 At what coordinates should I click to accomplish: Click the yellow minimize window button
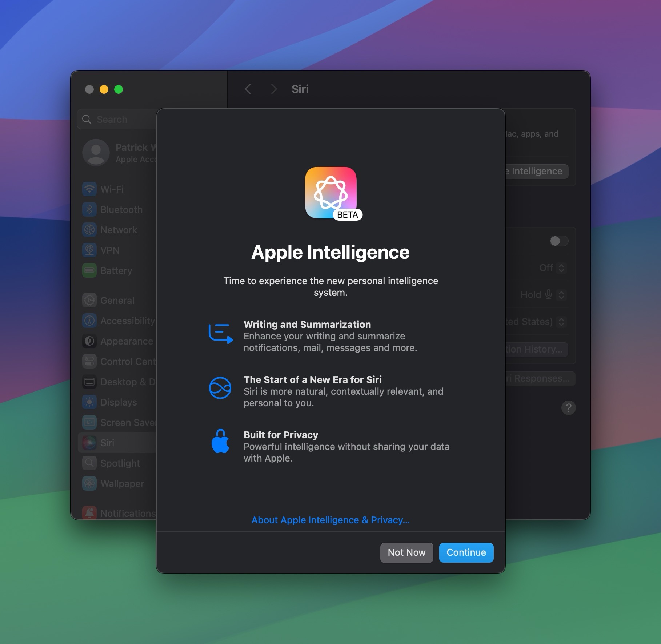point(104,89)
